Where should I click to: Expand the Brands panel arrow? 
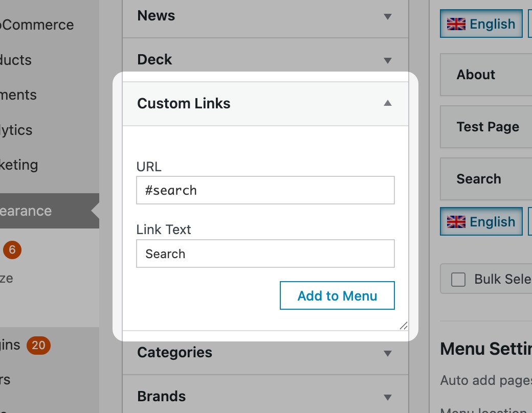click(x=387, y=397)
